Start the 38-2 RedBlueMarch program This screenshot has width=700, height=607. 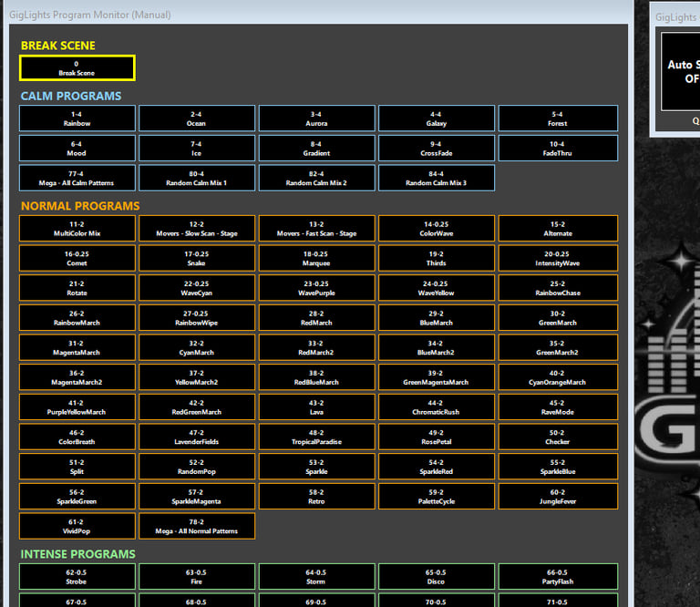pyautogui.click(x=316, y=377)
